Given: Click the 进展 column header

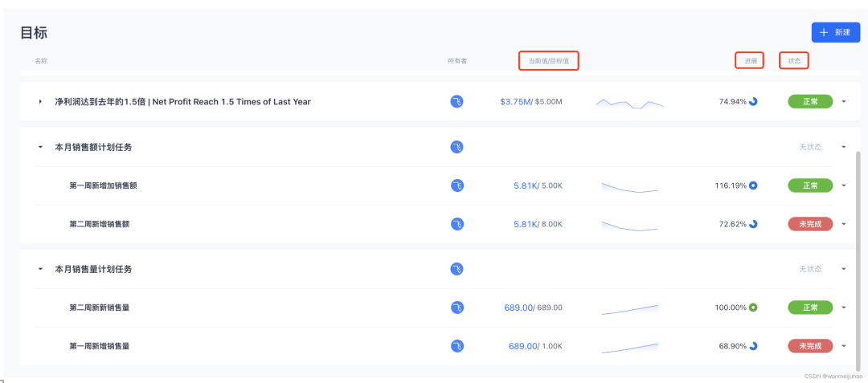Looking at the screenshot, I should click(750, 60).
